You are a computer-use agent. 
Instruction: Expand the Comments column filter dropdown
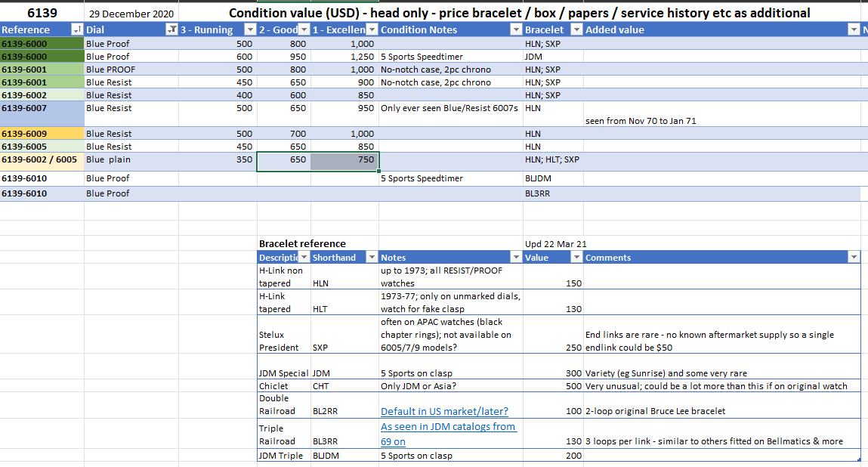point(854,258)
